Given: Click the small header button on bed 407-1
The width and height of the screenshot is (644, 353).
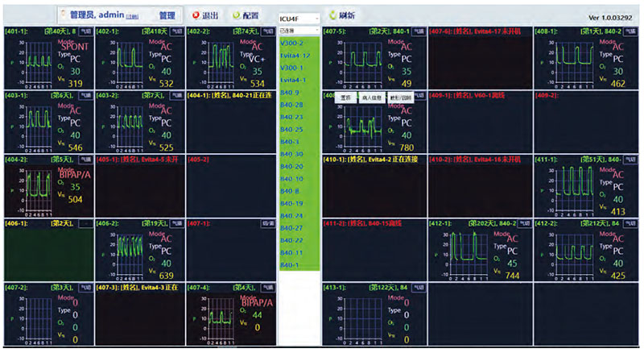Looking at the screenshot, I should point(268,223).
